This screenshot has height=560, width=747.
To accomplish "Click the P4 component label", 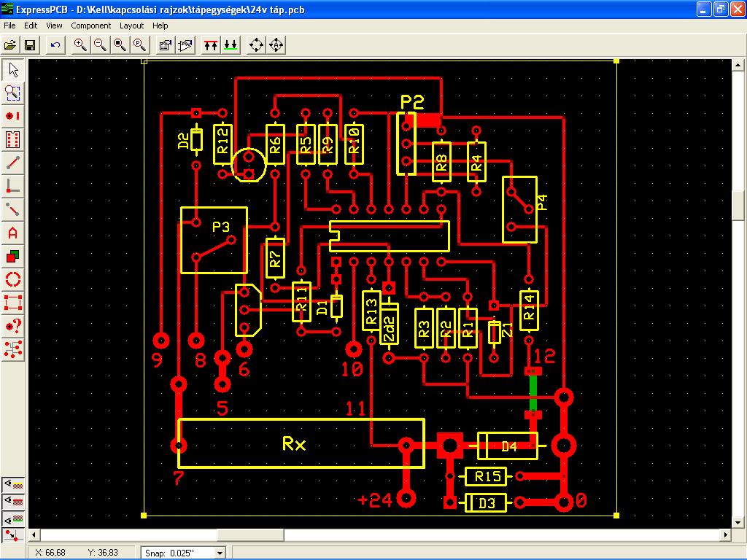I will point(542,203).
